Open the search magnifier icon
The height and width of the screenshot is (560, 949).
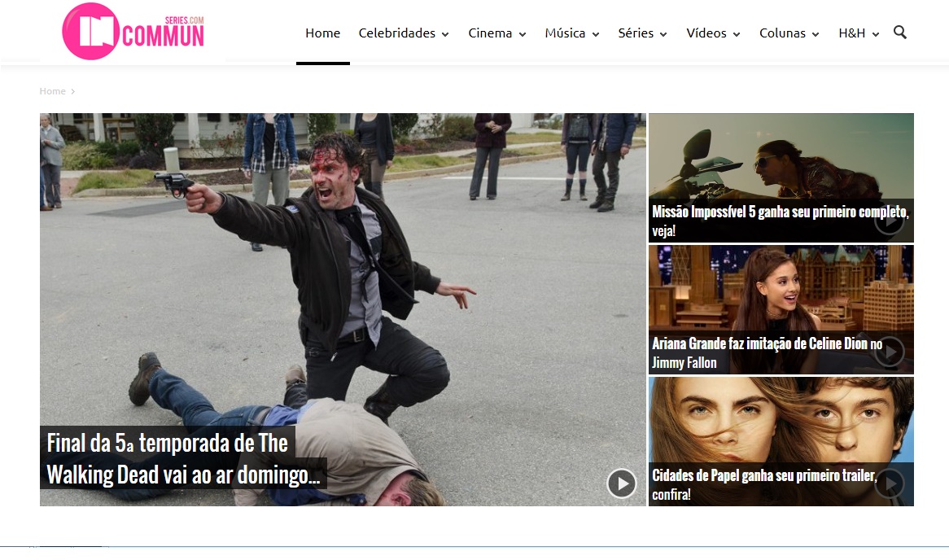click(x=900, y=33)
